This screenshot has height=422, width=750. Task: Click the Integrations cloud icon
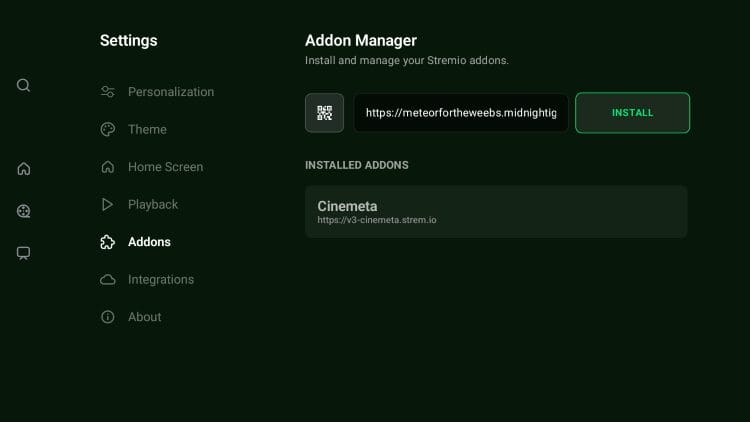(x=108, y=279)
